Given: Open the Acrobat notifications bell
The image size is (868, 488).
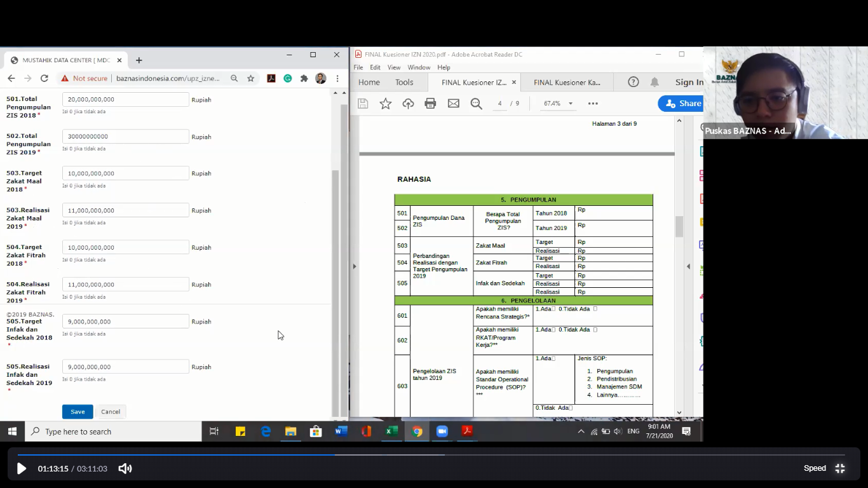Looking at the screenshot, I should 654,82.
